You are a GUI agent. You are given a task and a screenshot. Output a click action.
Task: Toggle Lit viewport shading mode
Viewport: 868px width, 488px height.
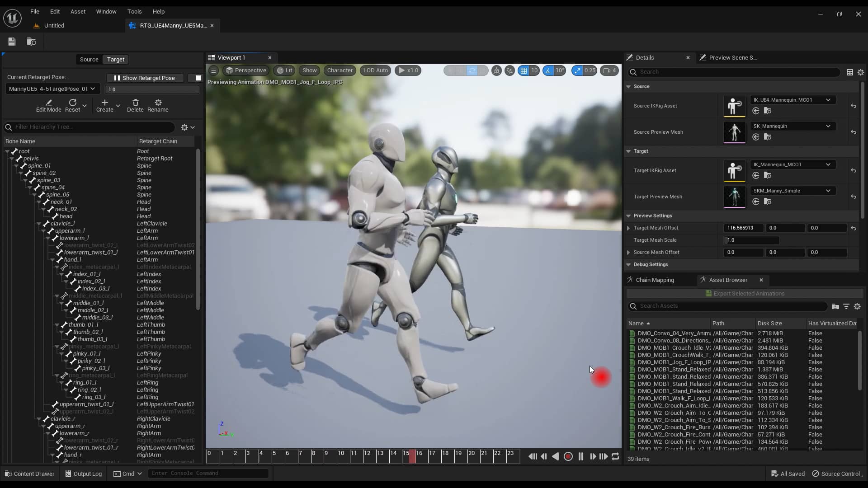tap(284, 70)
